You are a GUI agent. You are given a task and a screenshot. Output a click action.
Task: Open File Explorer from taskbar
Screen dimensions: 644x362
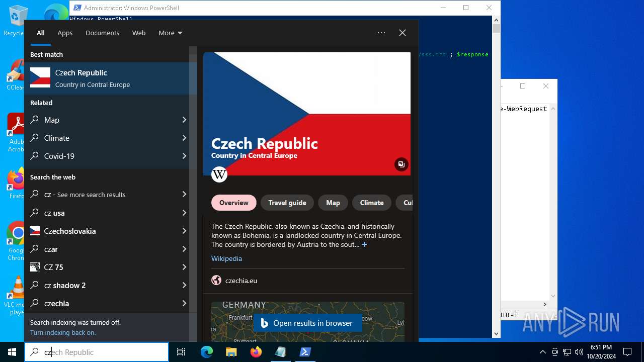click(231, 352)
